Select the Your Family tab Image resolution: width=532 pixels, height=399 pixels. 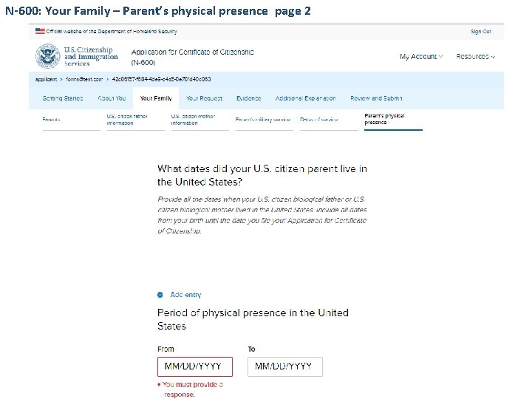[156, 98]
